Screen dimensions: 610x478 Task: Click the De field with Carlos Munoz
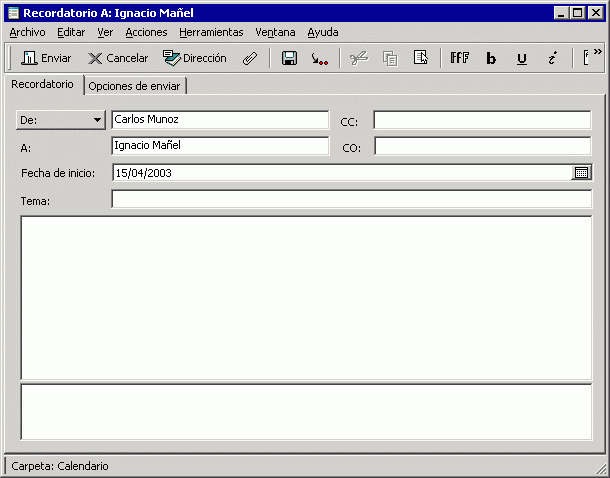pos(220,120)
